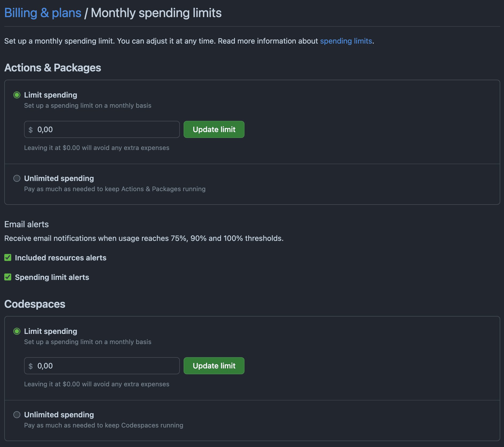
Task: Follow the spending limits help link
Action: pyautogui.click(x=346, y=41)
